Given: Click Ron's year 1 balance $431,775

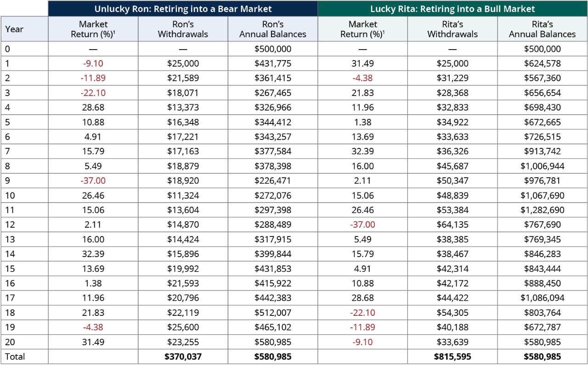Looking at the screenshot, I should (273, 63).
